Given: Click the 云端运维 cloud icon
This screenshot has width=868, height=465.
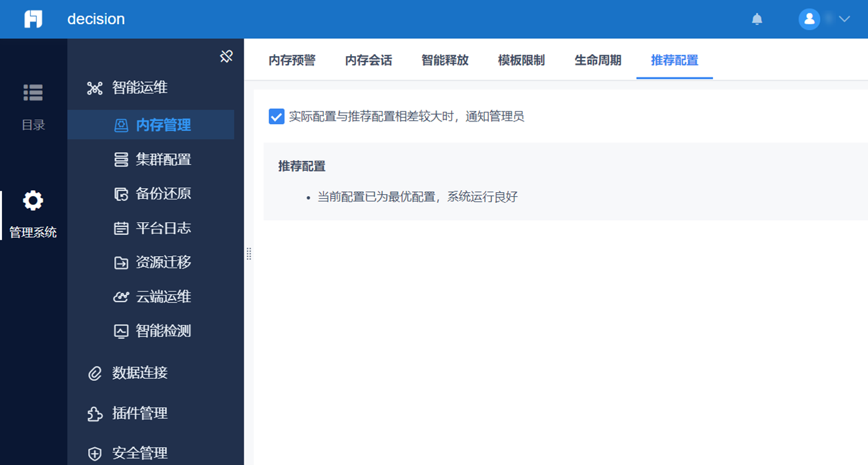Looking at the screenshot, I should pos(121,297).
